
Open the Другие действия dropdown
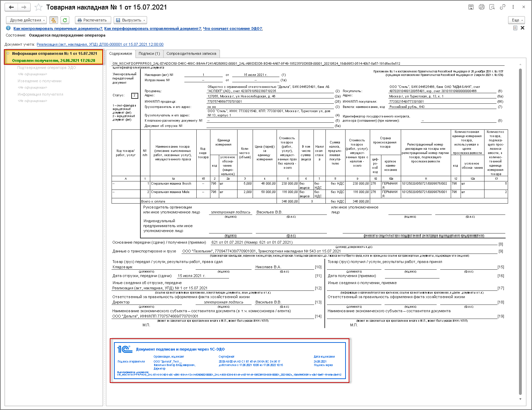click(26, 20)
